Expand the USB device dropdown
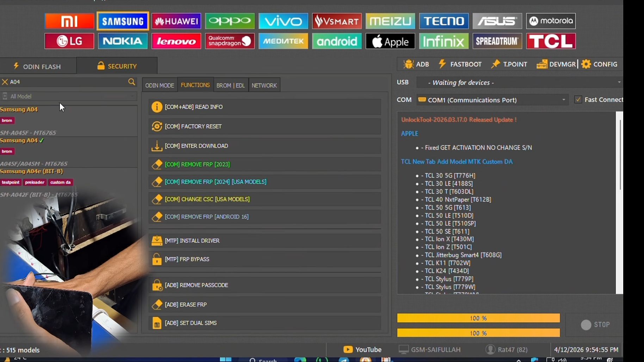This screenshot has height=362, width=644. click(x=619, y=82)
